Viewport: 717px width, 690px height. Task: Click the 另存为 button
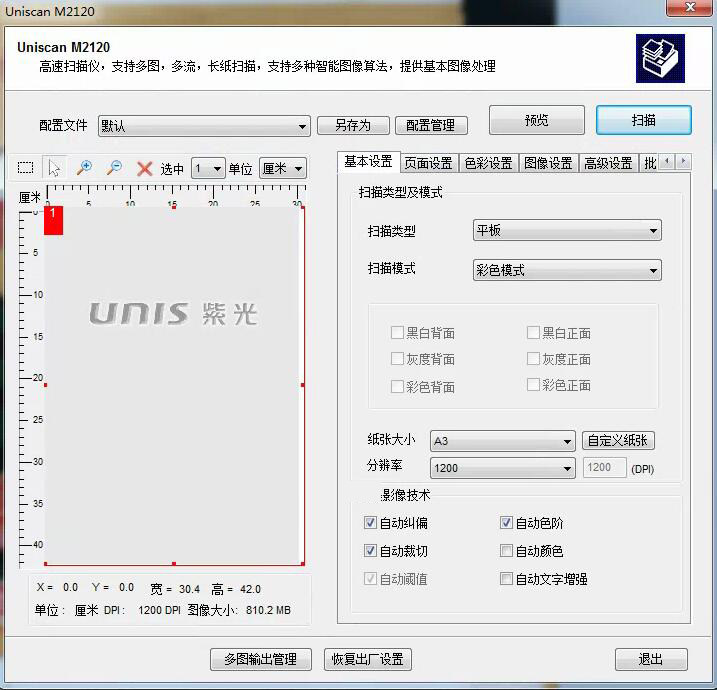pos(353,125)
